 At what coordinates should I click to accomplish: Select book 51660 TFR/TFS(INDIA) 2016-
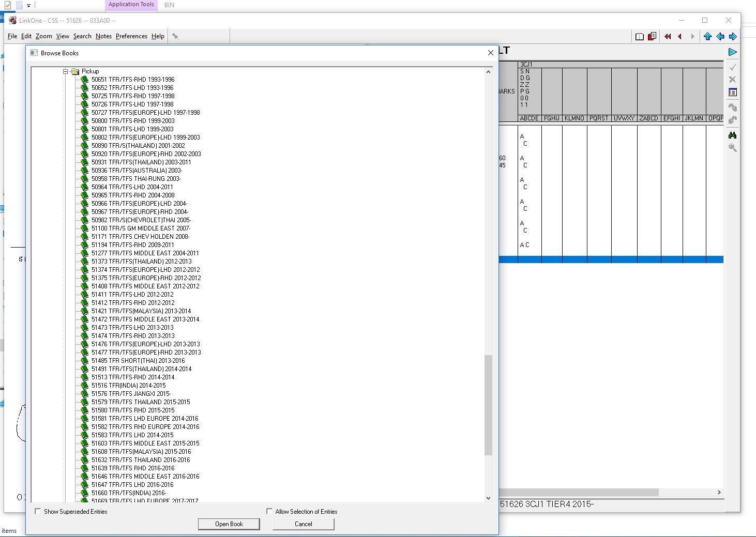[129, 493]
